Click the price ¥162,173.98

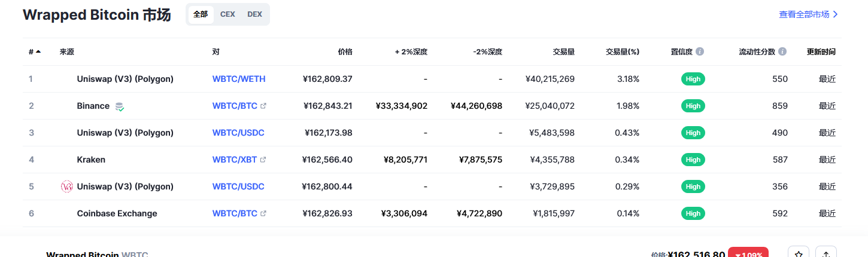click(x=328, y=133)
